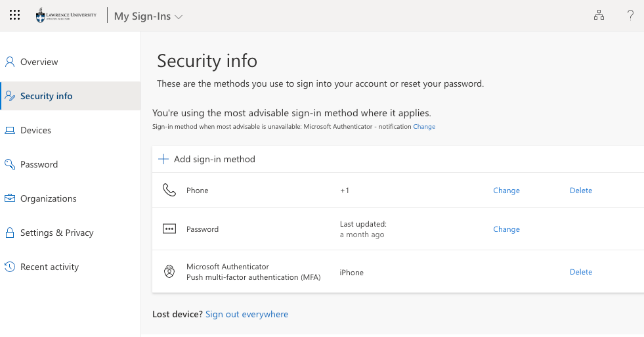Click the 'Last updated:' label
Viewport: 644px width, 337px height.
[363, 224]
